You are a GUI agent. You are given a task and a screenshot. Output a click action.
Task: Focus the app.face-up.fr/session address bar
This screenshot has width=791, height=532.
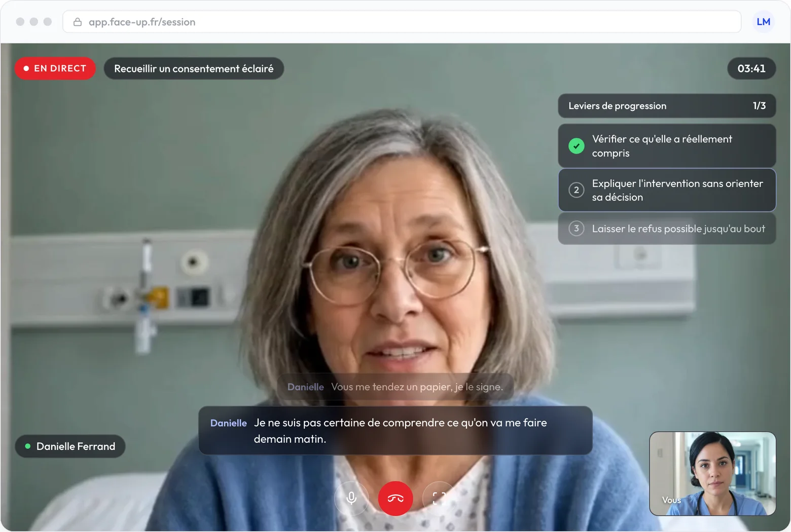pyautogui.click(x=402, y=22)
